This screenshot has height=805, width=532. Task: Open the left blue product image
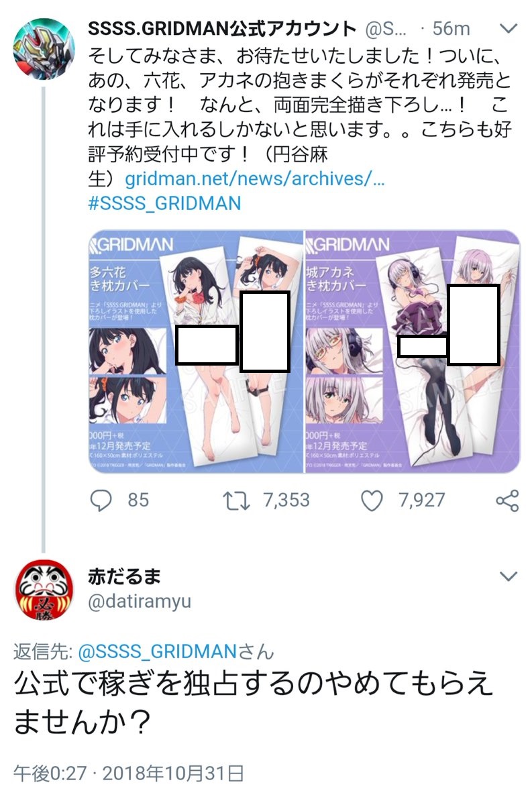(196, 352)
